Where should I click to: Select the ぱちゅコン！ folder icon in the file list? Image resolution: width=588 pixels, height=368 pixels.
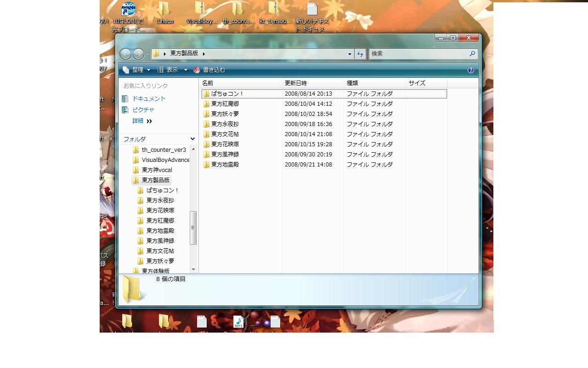(x=206, y=94)
